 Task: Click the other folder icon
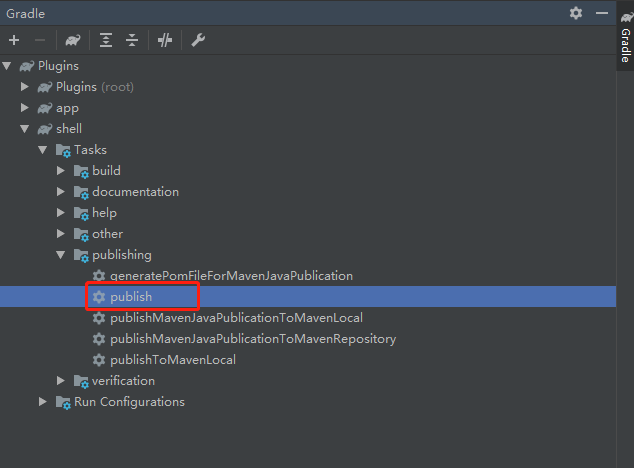tap(81, 235)
